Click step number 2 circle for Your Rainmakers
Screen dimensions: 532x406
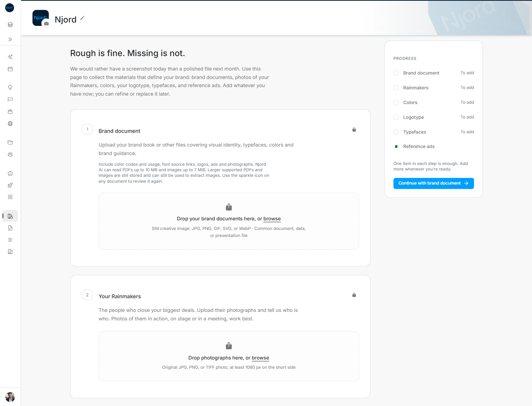click(87, 295)
